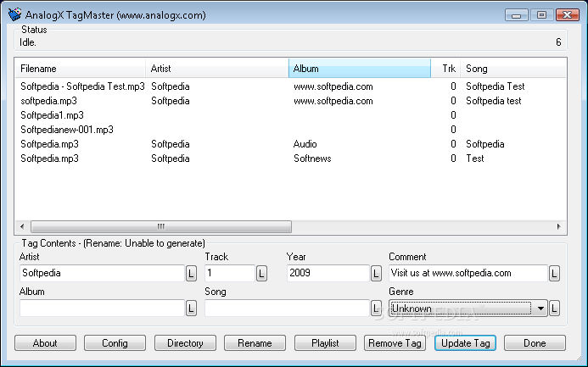588x367 pixels.
Task: Toggle the L lock button beside Comment field
Action: point(554,274)
